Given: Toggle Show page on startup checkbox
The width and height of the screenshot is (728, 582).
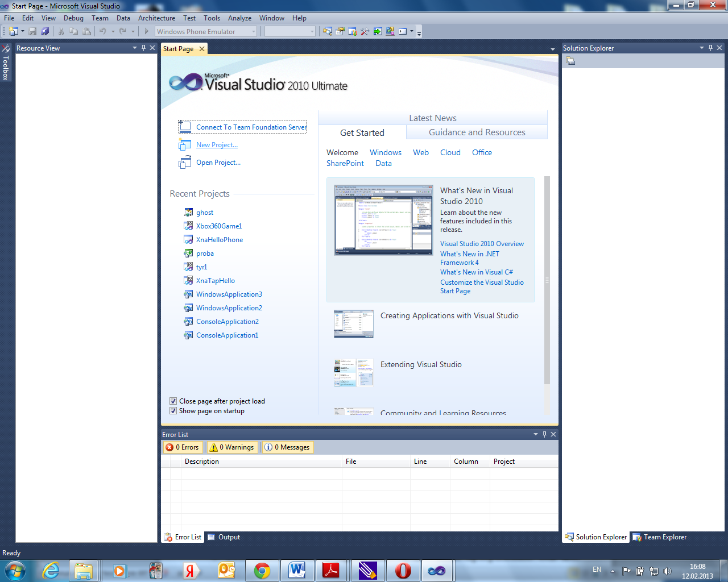Looking at the screenshot, I should [x=173, y=411].
